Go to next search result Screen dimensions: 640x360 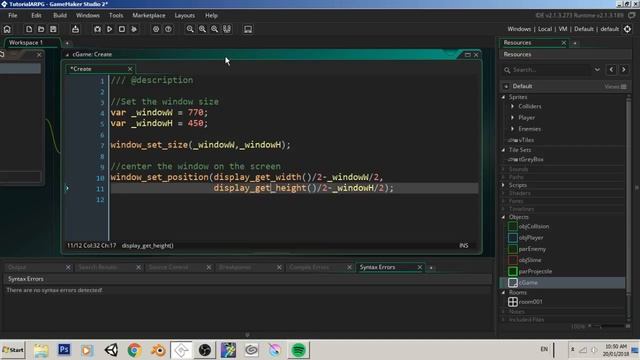(x=624, y=70)
